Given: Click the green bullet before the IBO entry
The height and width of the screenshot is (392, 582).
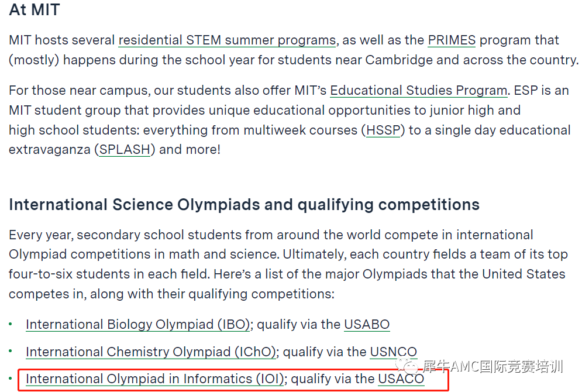Looking at the screenshot, I should tap(11, 324).
